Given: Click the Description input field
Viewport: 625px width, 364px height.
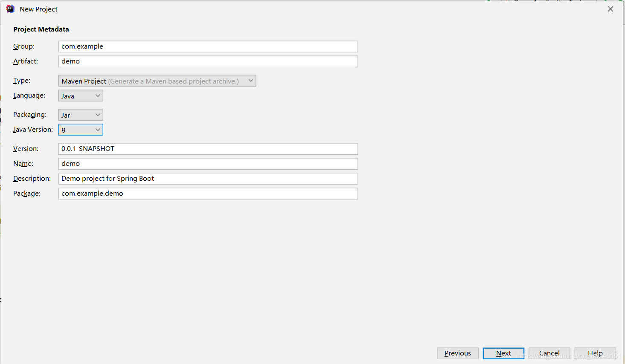Looking at the screenshot, I should click(x=208, y=179).
